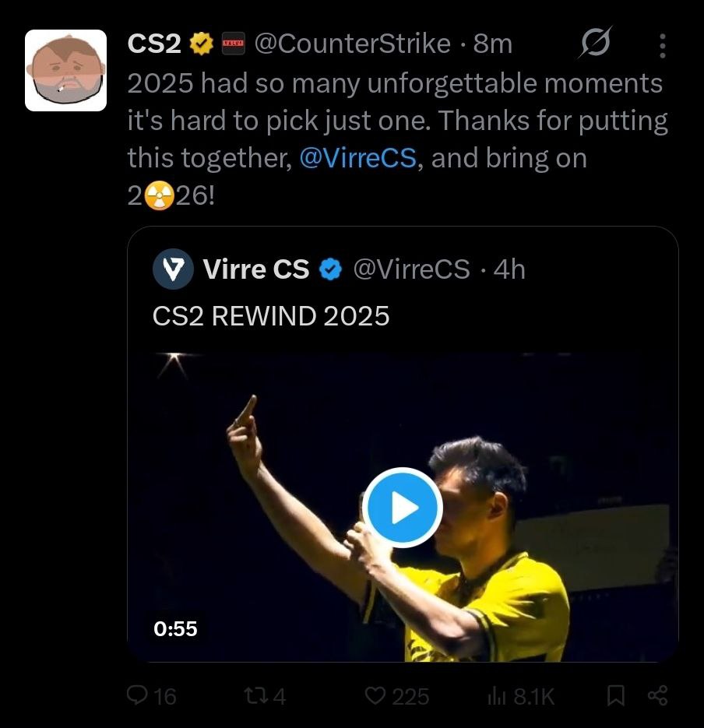Open the Virre CS avatar in the quoted post
Viewport: 704px width, 728px height.
(173, 269)
